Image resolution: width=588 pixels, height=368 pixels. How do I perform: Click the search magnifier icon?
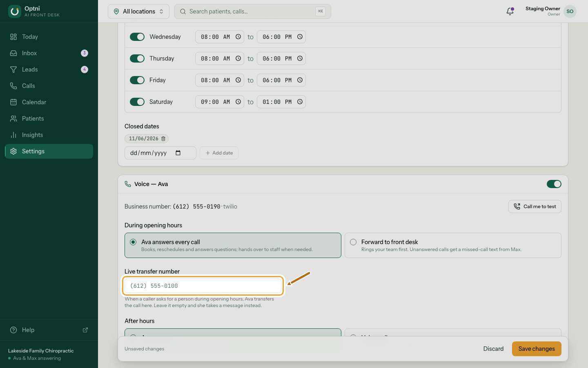(183, 11)
